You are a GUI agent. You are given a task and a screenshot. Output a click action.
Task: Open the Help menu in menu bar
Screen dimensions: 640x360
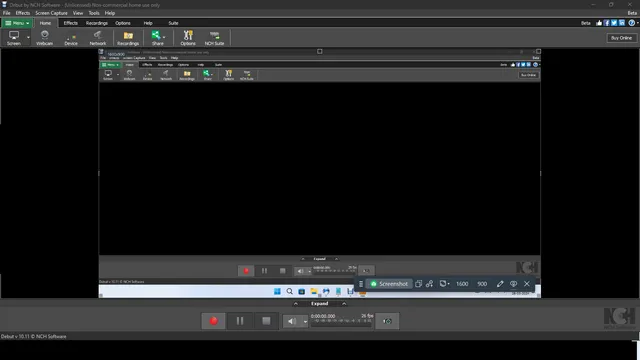pos(110,13)
